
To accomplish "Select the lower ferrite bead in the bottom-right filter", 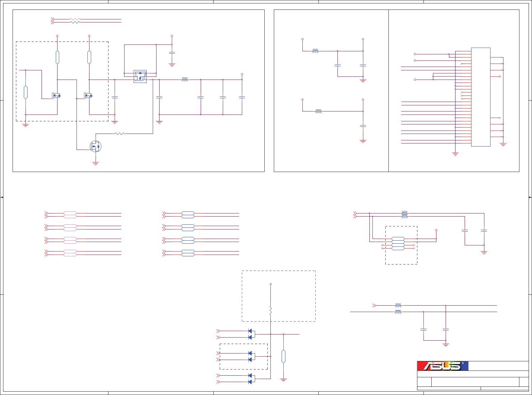I will coord(398,312).
